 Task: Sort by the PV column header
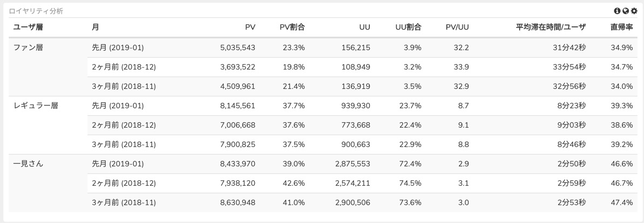pyautogui.click(x=250, y=27)
